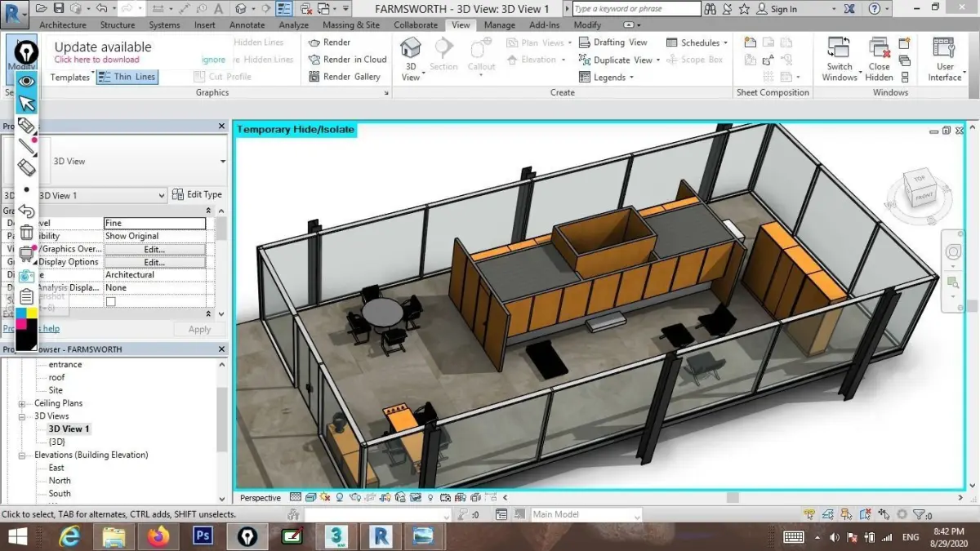The height and width of the screenshot is (551, 980).
Task: Click the Save floppy disk icon
Action: click(59, 8)
